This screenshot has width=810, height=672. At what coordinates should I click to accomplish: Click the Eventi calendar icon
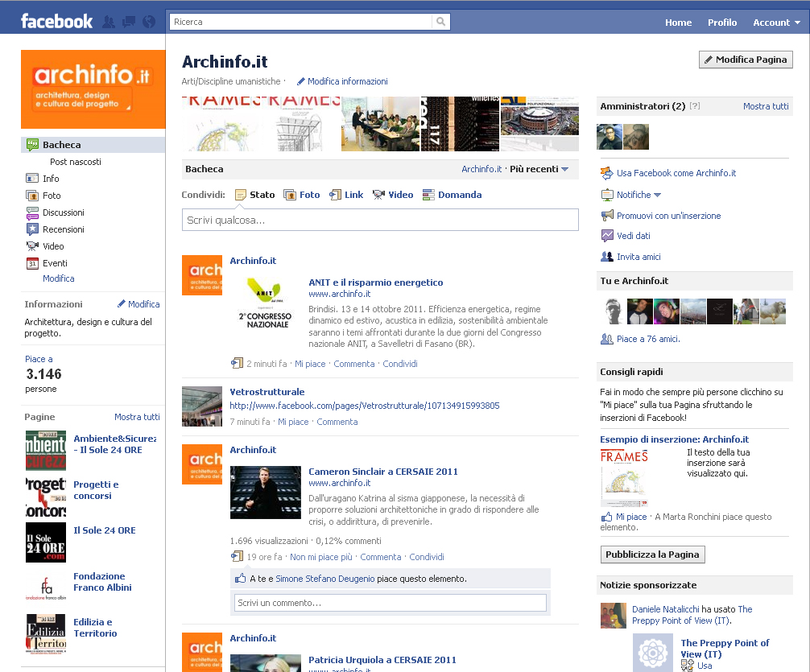(x=32, y=263)
